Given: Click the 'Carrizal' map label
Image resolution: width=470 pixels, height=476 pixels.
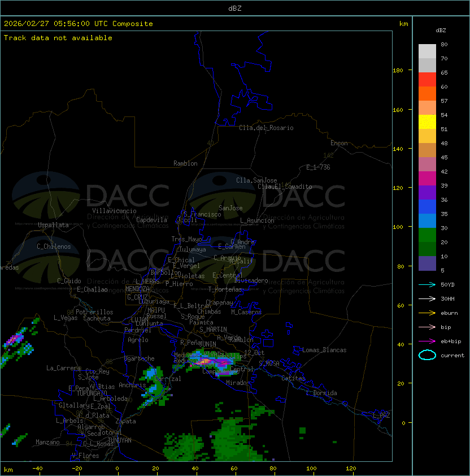Looking at the screenshot, I should (167, 379).
